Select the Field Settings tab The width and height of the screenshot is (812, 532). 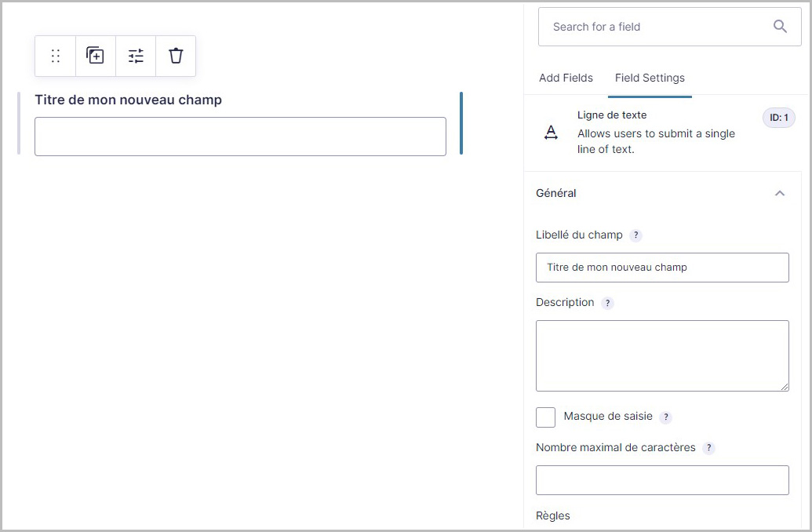(x=649, y=78)
